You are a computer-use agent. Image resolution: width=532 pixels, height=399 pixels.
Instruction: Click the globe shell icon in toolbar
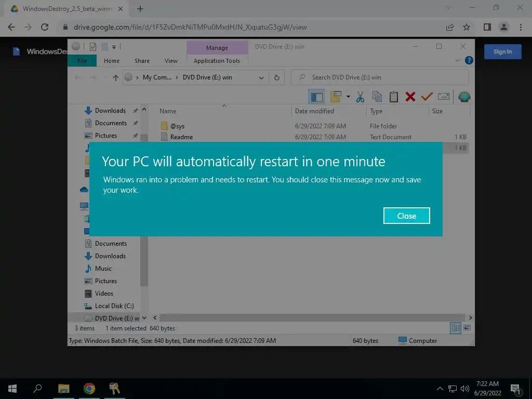coord(464,97)
